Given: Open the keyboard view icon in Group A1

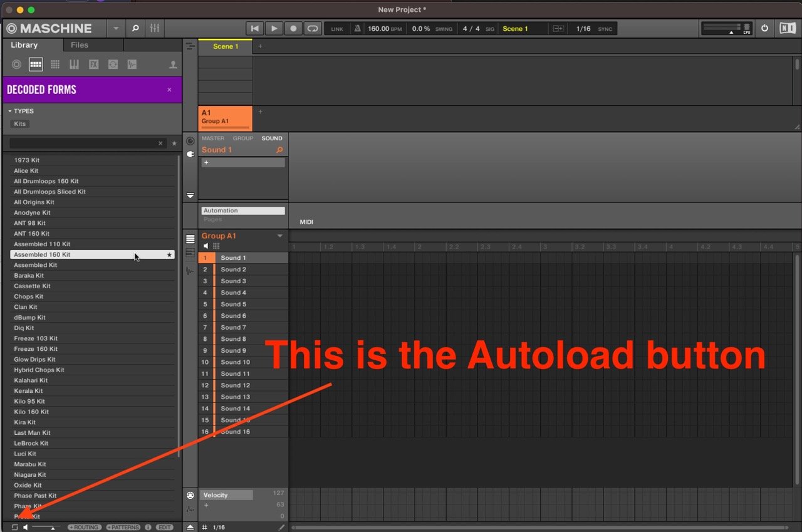Looking at the screenshot, I should pyautogui.click(x=190, y=252).
